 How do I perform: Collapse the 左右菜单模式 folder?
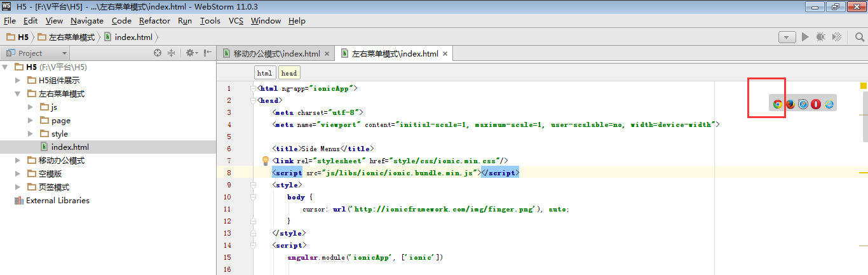point(18,93)
